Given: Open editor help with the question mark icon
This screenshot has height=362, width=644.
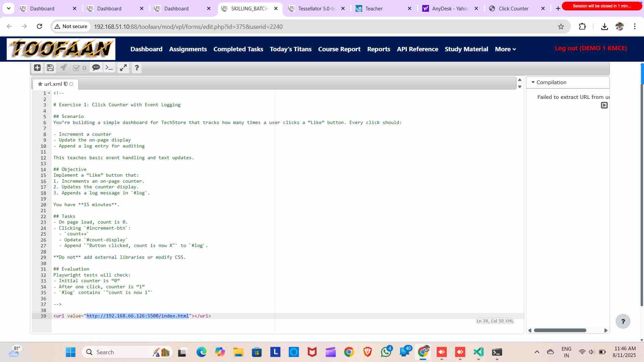Looking at the screenshot, I should point(137,68).
